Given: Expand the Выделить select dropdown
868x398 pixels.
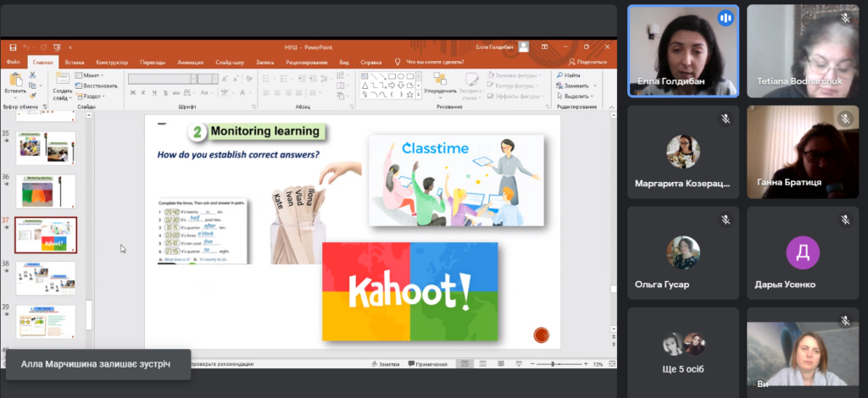Looking at the screenshot, I should pyautogui.click(x=576, y=96).
